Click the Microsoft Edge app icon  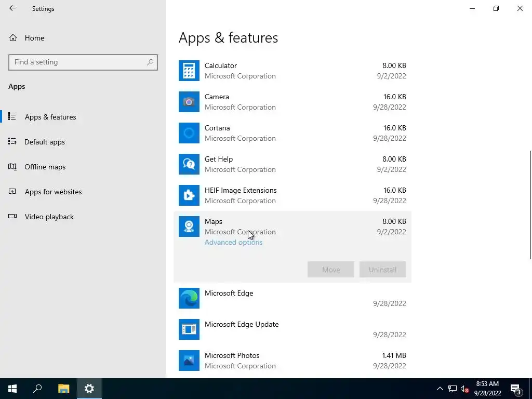(x=189, y=298)
